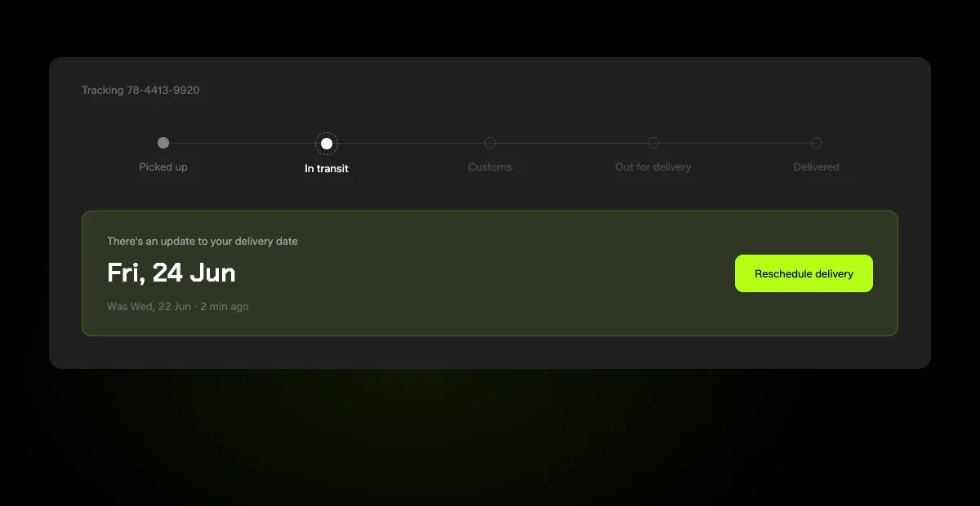Click the "In transit" step label
980x506 pixels.
(327, 169)
